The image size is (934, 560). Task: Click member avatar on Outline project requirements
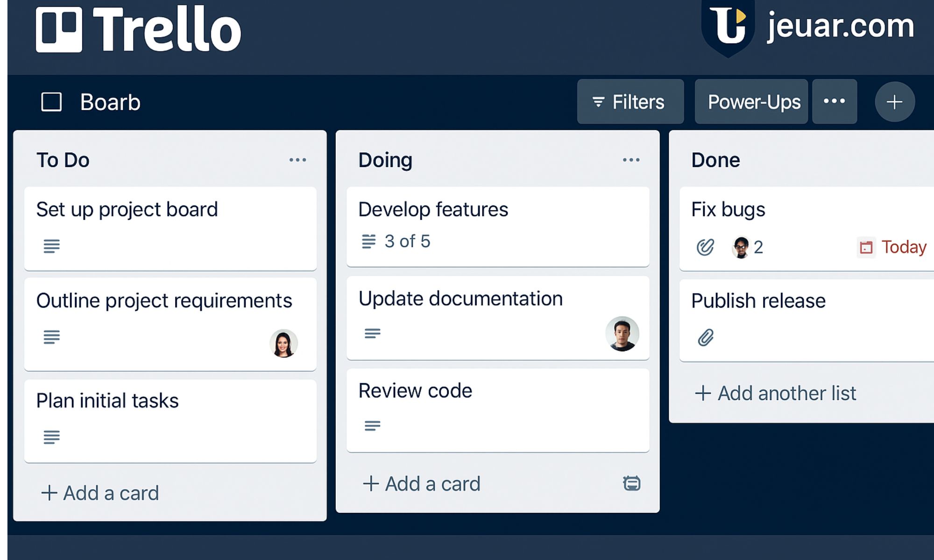[283, 343]
